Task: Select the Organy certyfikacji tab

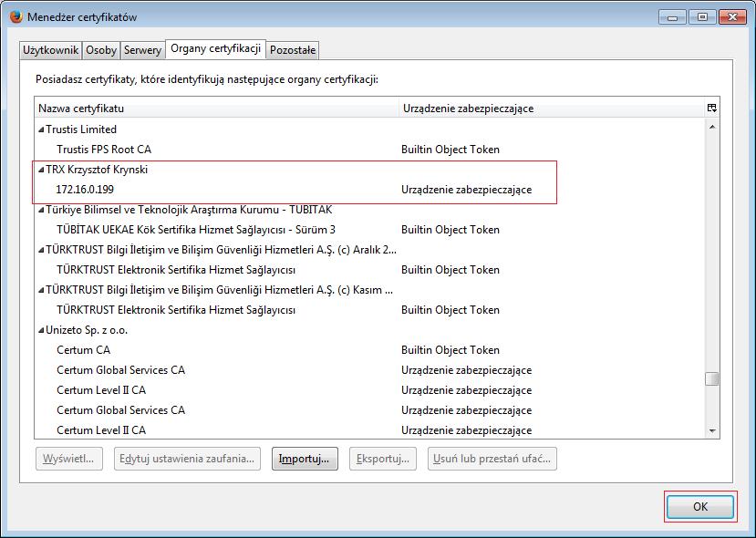Action: [x=215, y=48]
